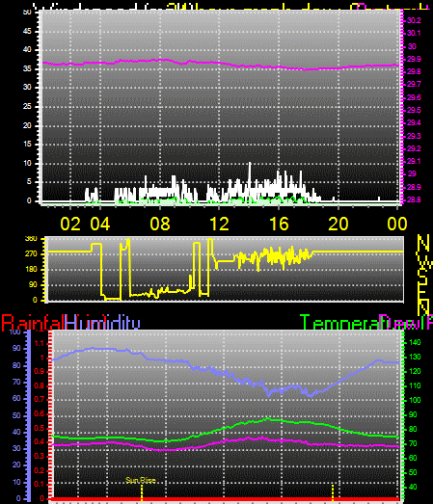Image resolution: width=433 pixels, height=504 pixels.
Task: Click the 110 temperature axis value
Action: 415,385
